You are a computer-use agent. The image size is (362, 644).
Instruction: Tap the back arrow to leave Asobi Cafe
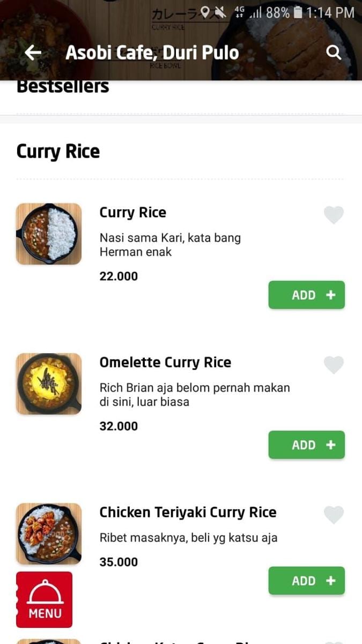(32, 52)
